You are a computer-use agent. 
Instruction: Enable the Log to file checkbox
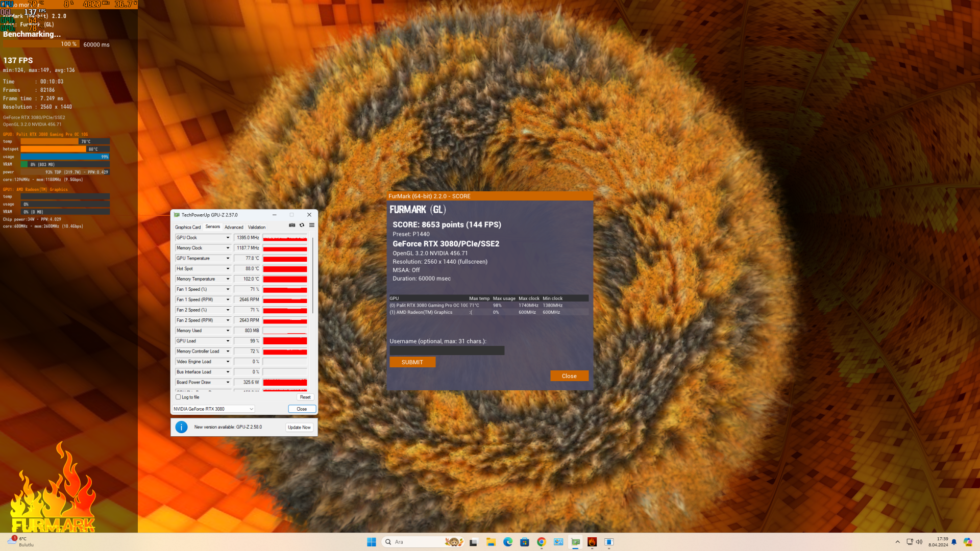[178, 397]
